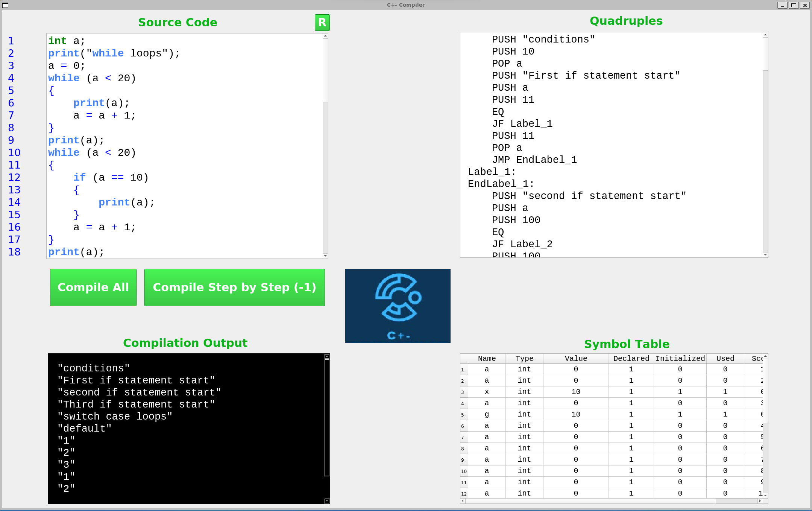Click the green R reset/run icon

(x=322, y=22)
